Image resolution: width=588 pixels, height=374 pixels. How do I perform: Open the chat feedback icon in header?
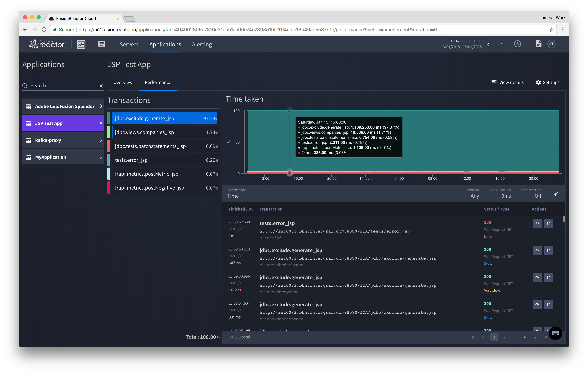point(101,44)
